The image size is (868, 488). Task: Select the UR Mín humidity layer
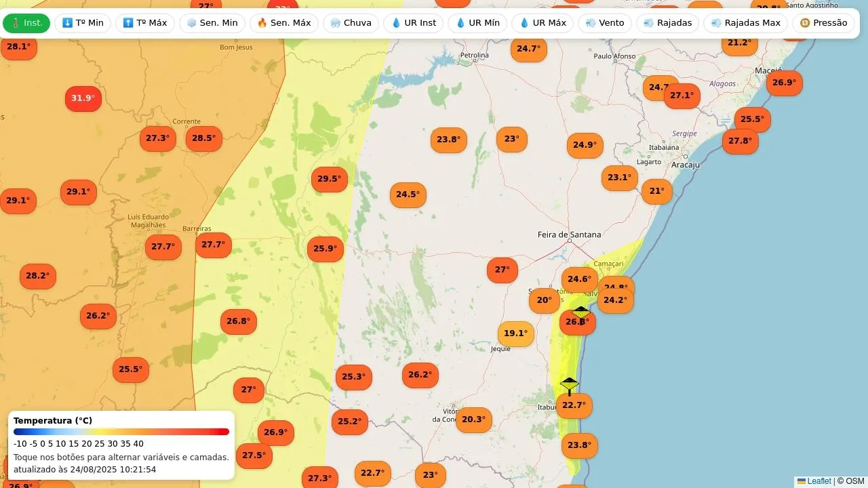[x=477, y=23]
